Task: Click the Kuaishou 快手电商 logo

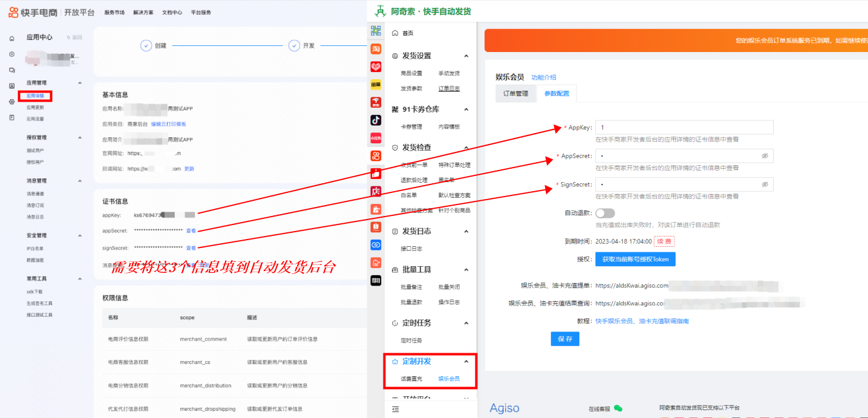Action: (34, 12)
